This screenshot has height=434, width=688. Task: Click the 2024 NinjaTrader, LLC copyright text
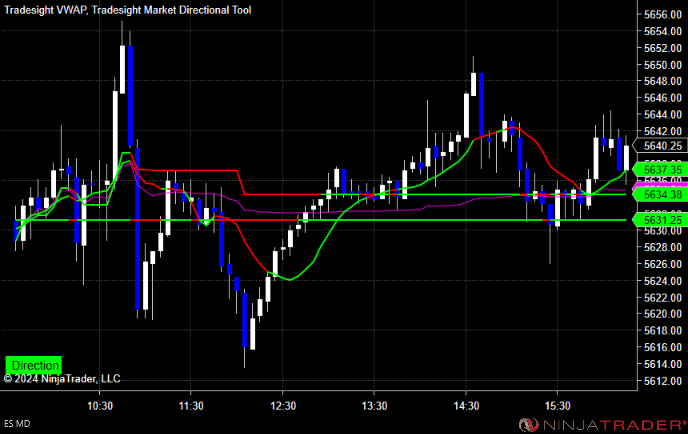point(62,379)
